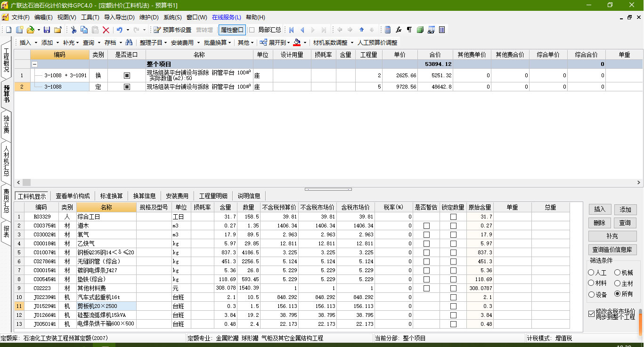Open the 报表 side tab
Image resolution: width=644 pixels, height=347 pixels.
pyautogui.click(x=6, y=231)
